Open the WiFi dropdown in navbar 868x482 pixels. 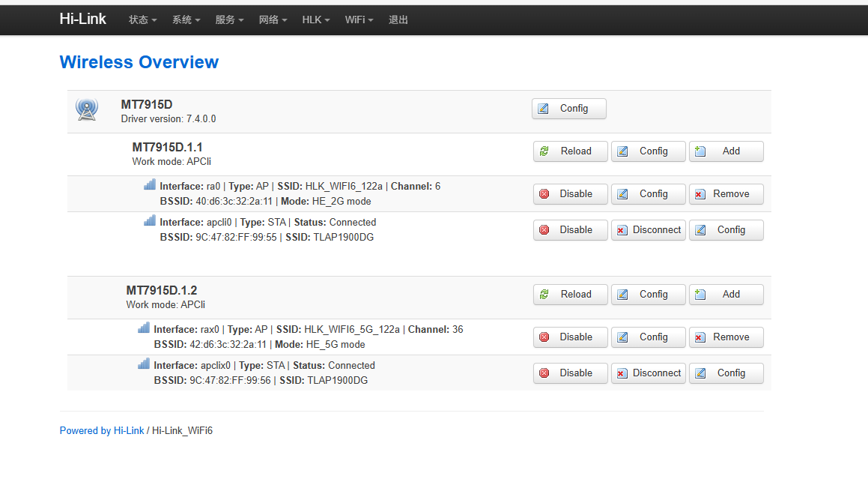coord(359,20)
